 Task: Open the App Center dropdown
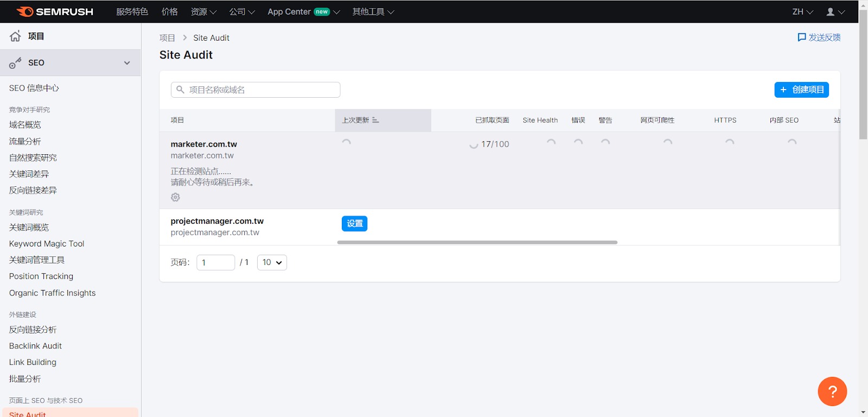click(304, 11)
